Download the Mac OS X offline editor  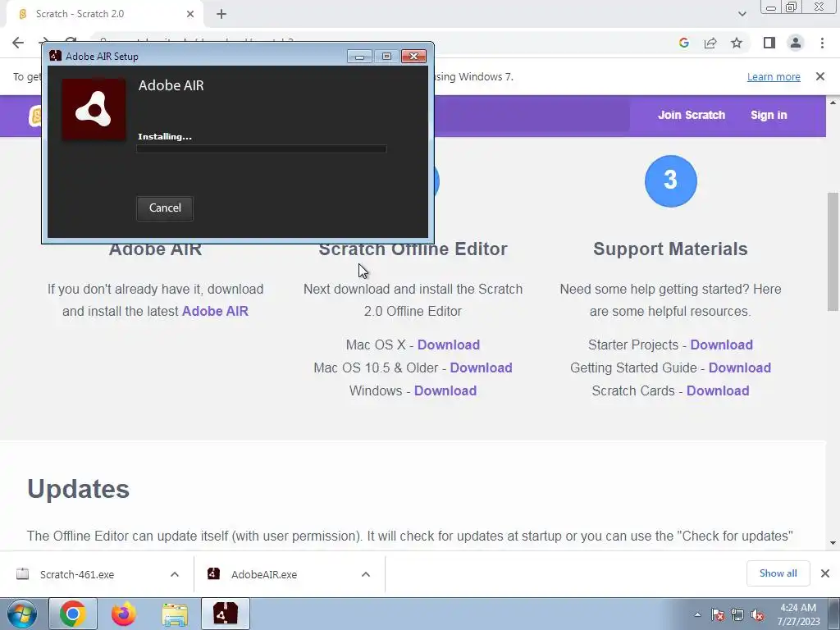pyautogui.click(x=449, y=345)
